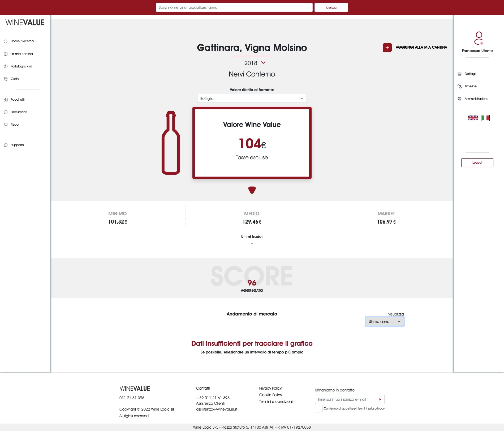Click the Valore Wine Value card
The height and width of the screenshot is (431, 504).
coord(252,143)
